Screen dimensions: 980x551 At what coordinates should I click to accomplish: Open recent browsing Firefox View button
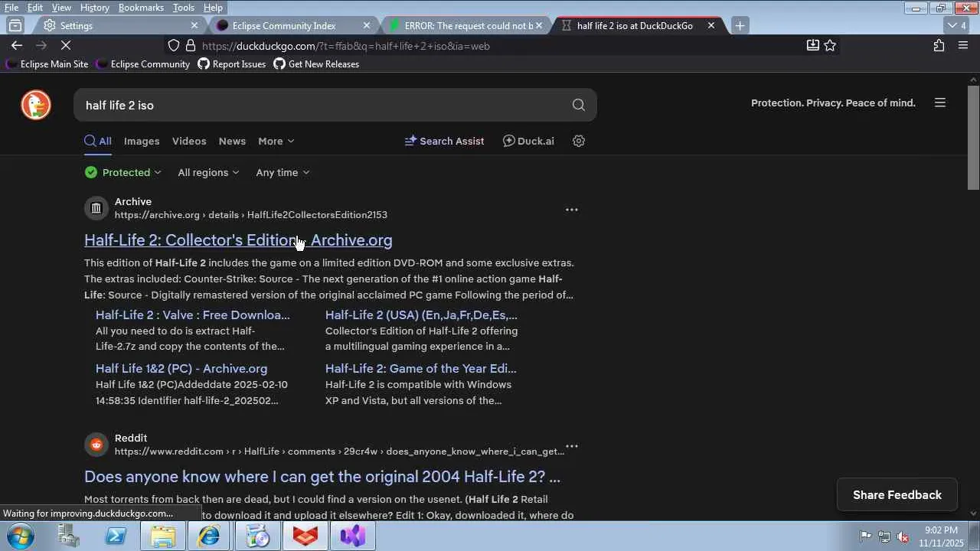(x=15, y=25)
